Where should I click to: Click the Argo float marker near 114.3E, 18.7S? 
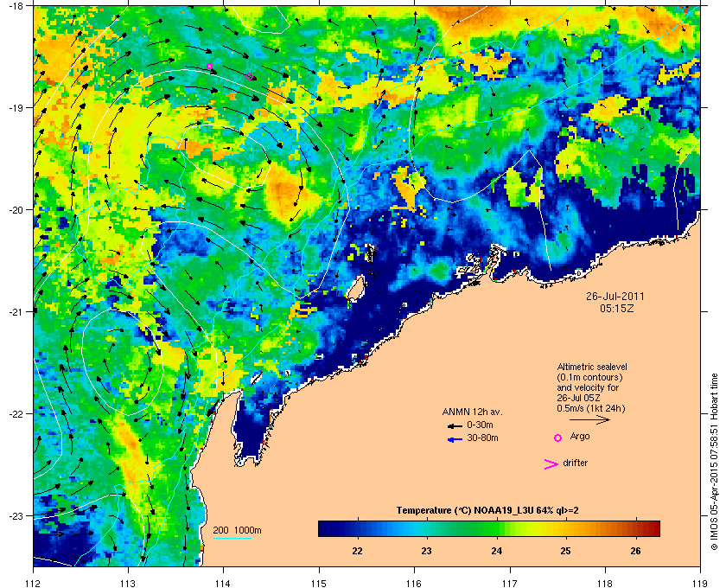coord(249,76)
